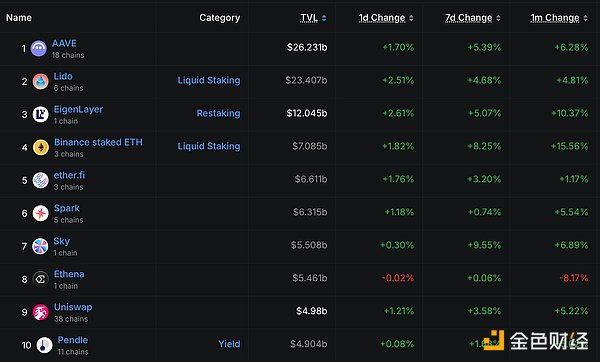Click the Spark star logo icon
This screenshot has width=600, height=362.
(x=41, y=213)
